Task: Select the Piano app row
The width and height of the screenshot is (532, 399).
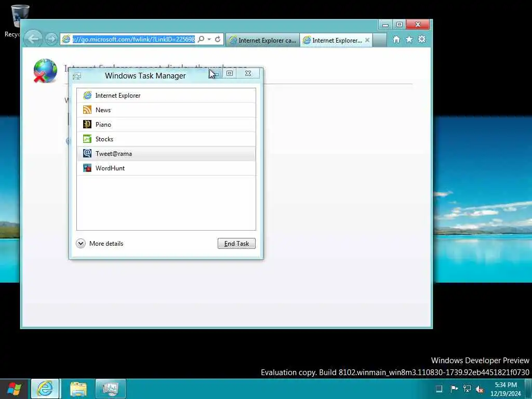Action: [166, 125]
